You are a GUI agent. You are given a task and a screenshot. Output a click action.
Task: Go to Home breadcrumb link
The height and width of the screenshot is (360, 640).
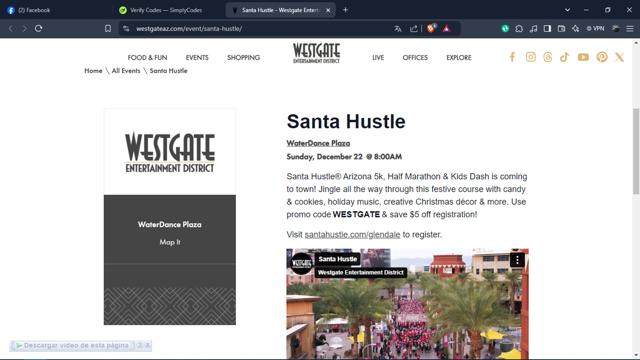click(x=93, y=71)
